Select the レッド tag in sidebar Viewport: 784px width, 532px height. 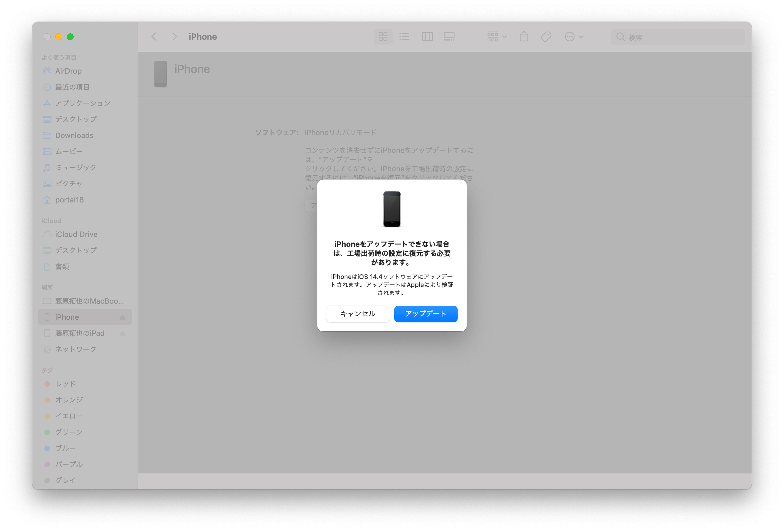point(65,384)
